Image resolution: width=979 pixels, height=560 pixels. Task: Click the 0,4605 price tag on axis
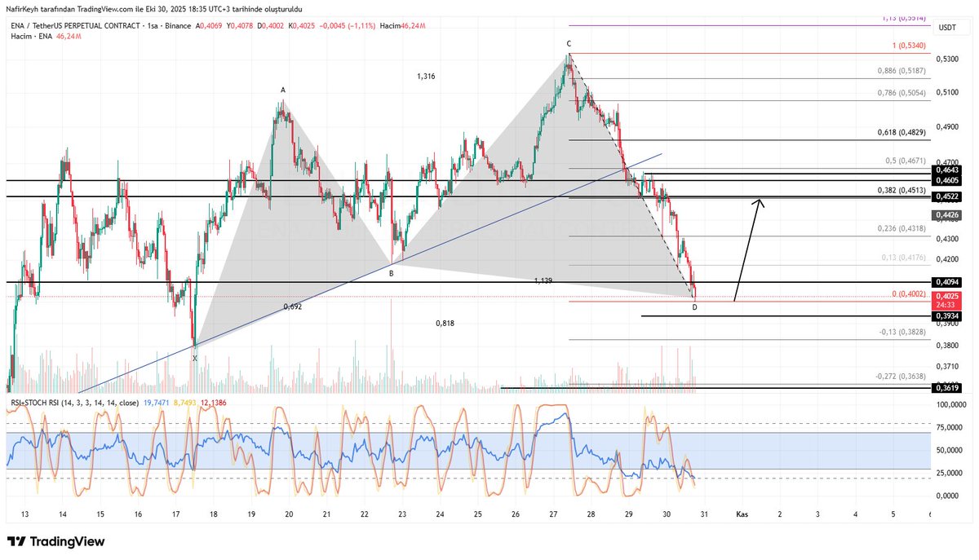948,179
